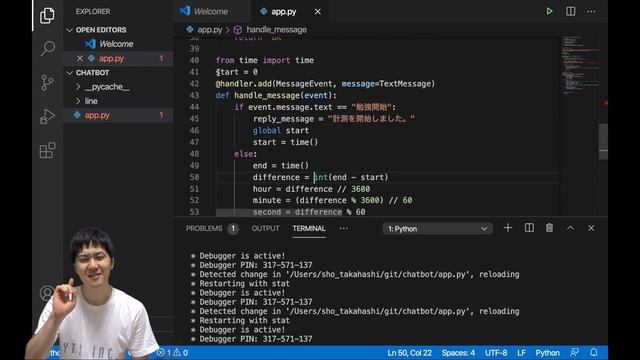
Task: Click the 'global start' code line
Action: click(281, 131)
